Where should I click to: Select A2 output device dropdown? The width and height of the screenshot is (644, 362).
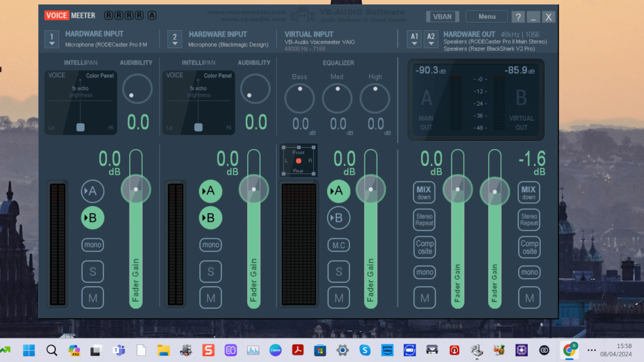pos(431,39)
